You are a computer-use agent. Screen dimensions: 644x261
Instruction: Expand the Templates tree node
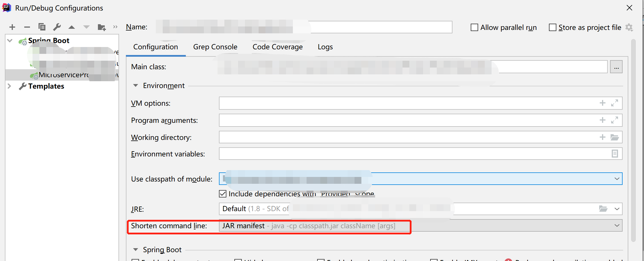click(9, 86)
